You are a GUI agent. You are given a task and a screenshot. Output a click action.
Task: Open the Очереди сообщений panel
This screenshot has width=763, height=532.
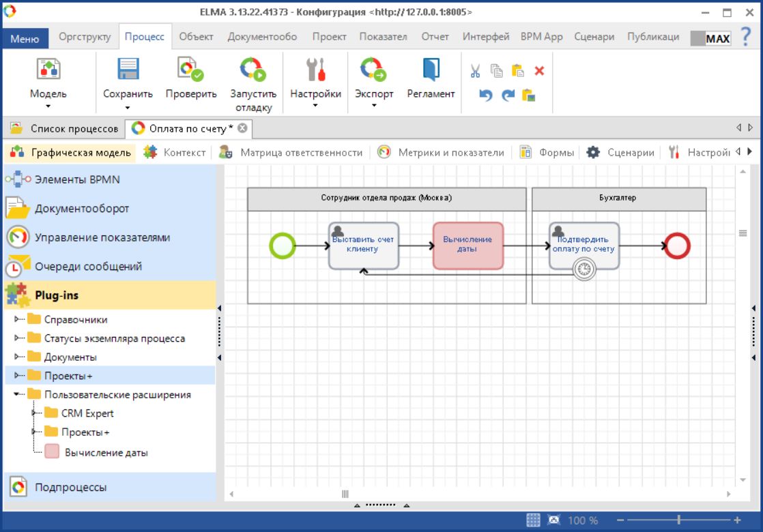point(110,266)
